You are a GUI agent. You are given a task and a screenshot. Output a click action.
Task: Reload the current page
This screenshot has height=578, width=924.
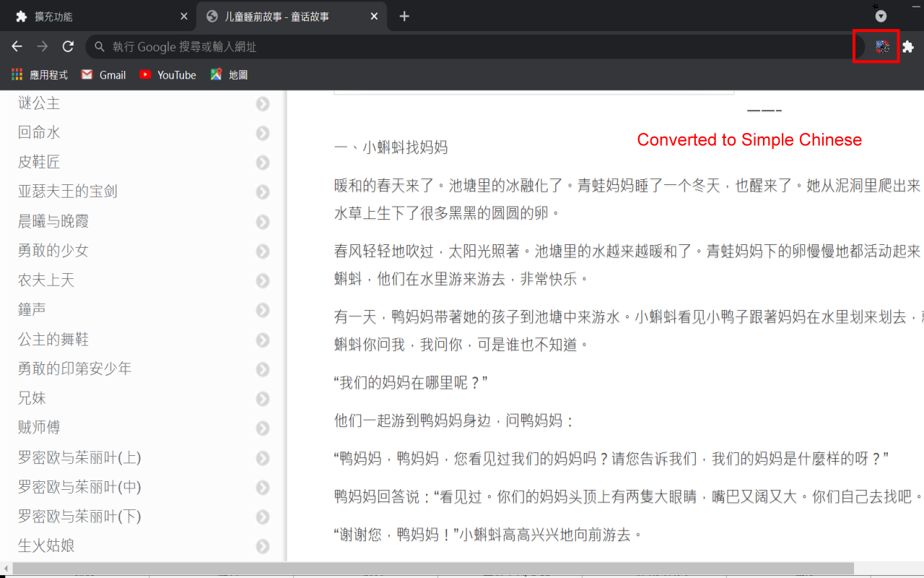(67, 46)
